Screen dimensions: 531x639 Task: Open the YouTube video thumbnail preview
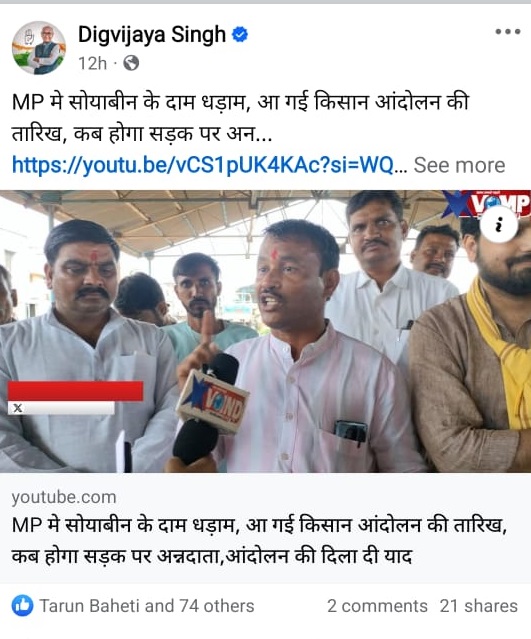pos(265,331)
